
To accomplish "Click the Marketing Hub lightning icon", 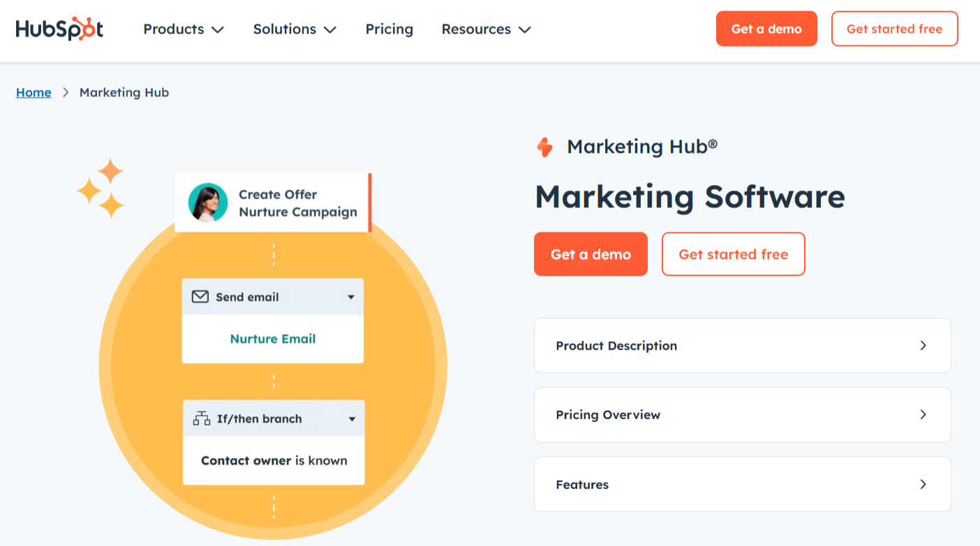I will (544, 147).
